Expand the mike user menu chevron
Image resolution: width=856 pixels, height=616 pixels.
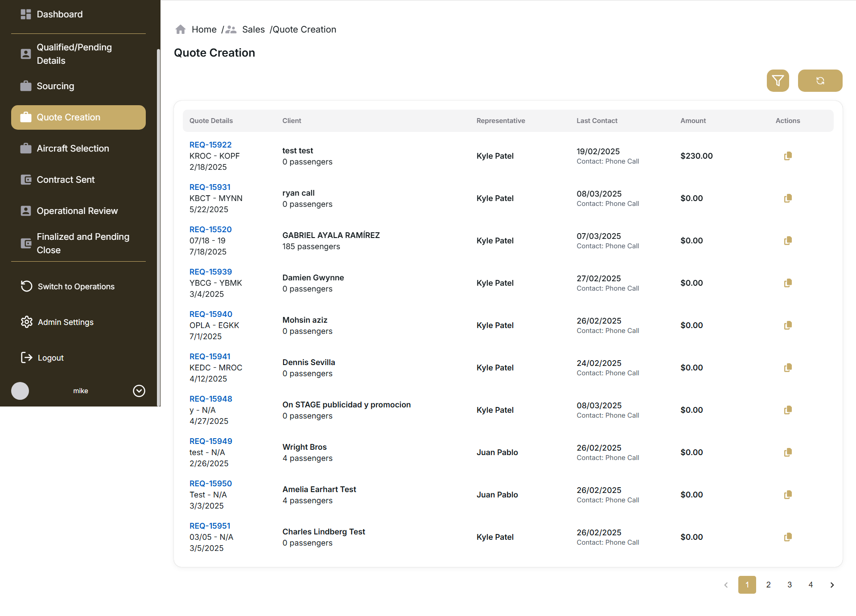139,391
